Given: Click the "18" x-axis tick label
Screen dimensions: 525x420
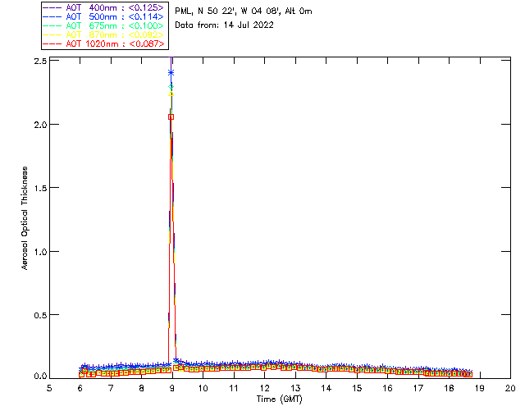Looking at the screenshot, I should pos(449,389).
